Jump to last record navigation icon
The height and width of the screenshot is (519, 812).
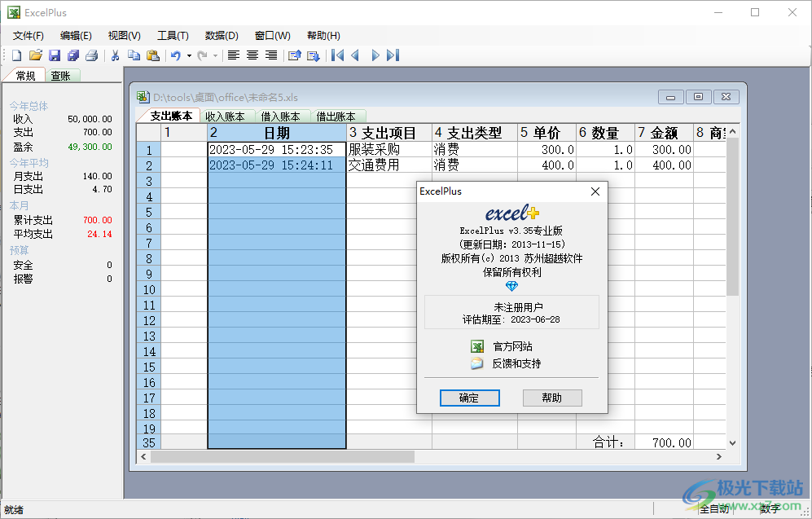[x=393, y=55]
